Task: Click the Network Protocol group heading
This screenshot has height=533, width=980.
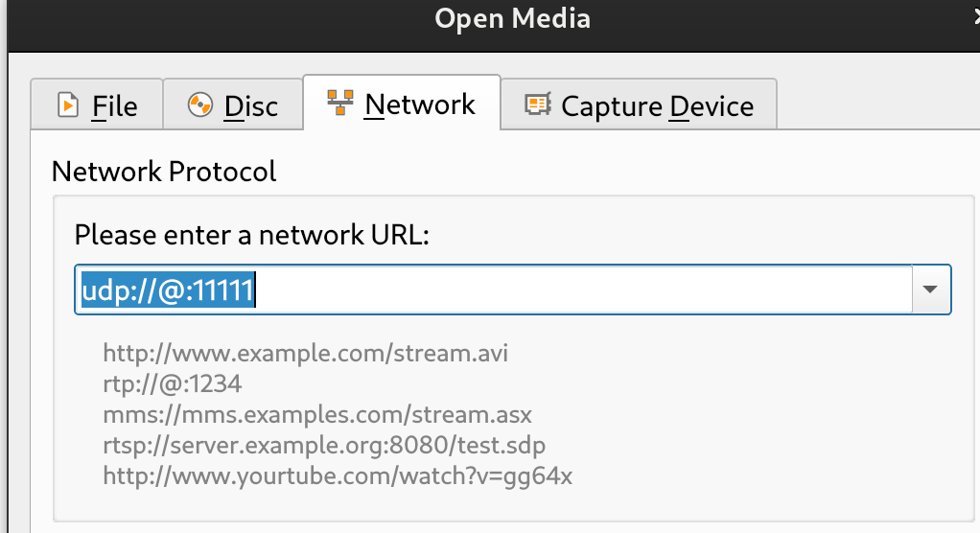Action: [x=164, y=171]
